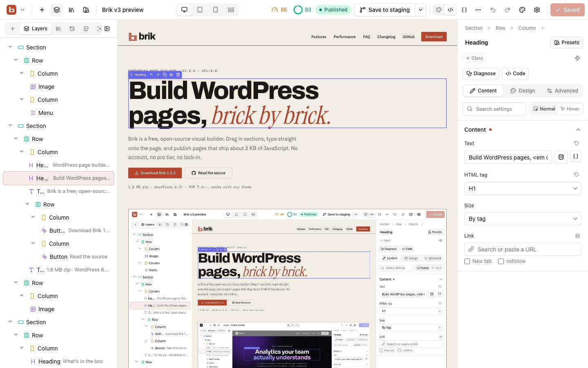
Task: Open the settings gear in top toolbar
Action: click(x=537, y=10)
